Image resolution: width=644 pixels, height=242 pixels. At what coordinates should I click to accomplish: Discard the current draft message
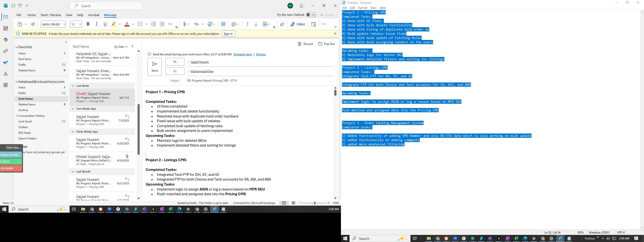[x=305, y=44]
